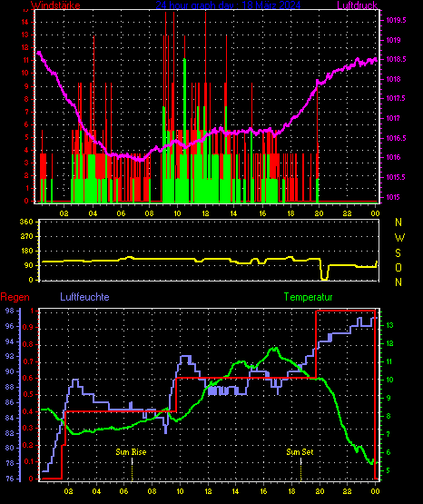Click the green 5 temperature axis value
Viewport: 423px width, 504px height.
coord(388,470)
